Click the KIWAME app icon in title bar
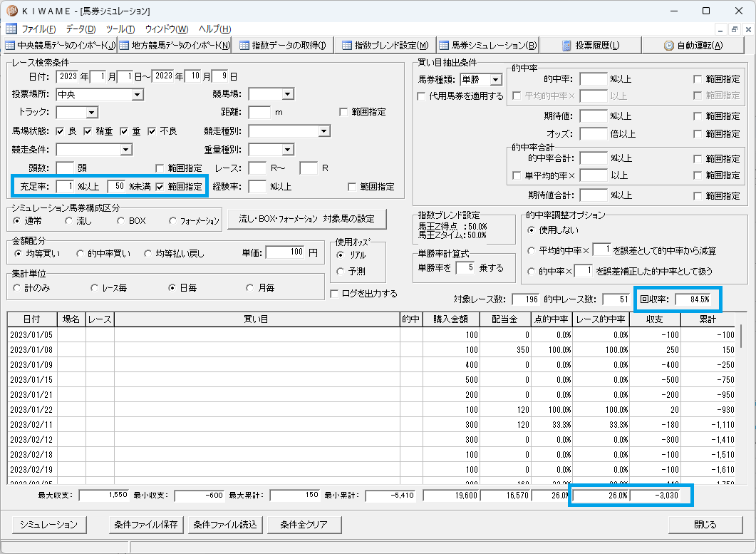The width and height of the screenshot is (756, 554). 11,11
